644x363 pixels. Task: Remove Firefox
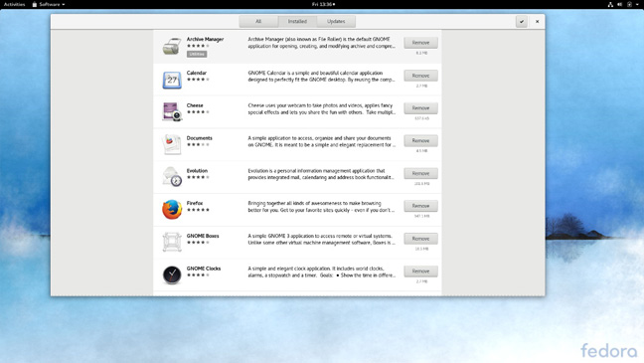point(420,206)
